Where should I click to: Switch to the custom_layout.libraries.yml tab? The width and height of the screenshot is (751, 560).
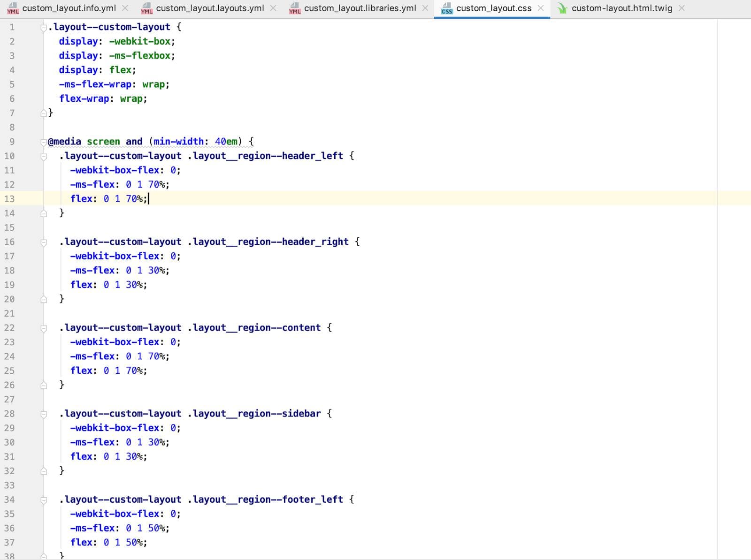pos(360,8)
